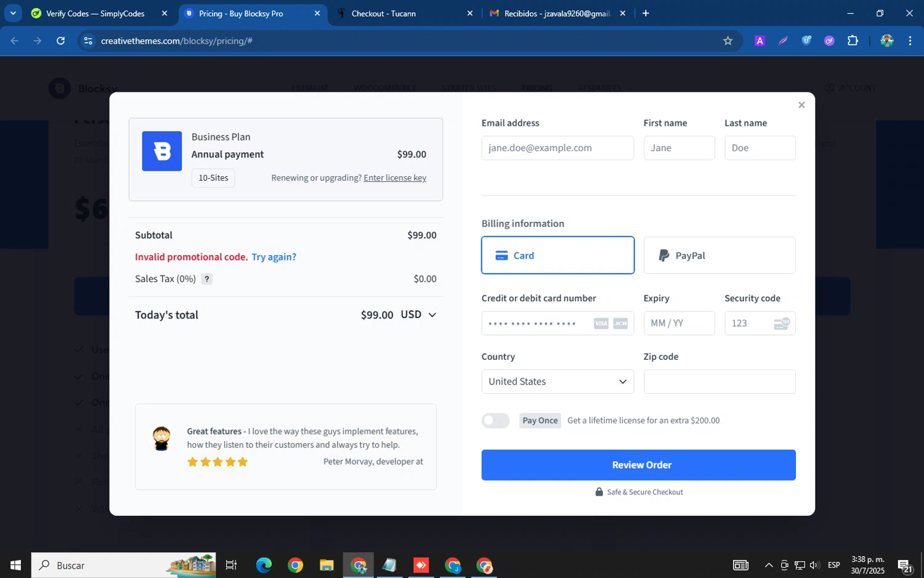Click the padlock icon beside Safe & Secure Checkout
This screenshot has width=924, height=578.
point(599,492)
